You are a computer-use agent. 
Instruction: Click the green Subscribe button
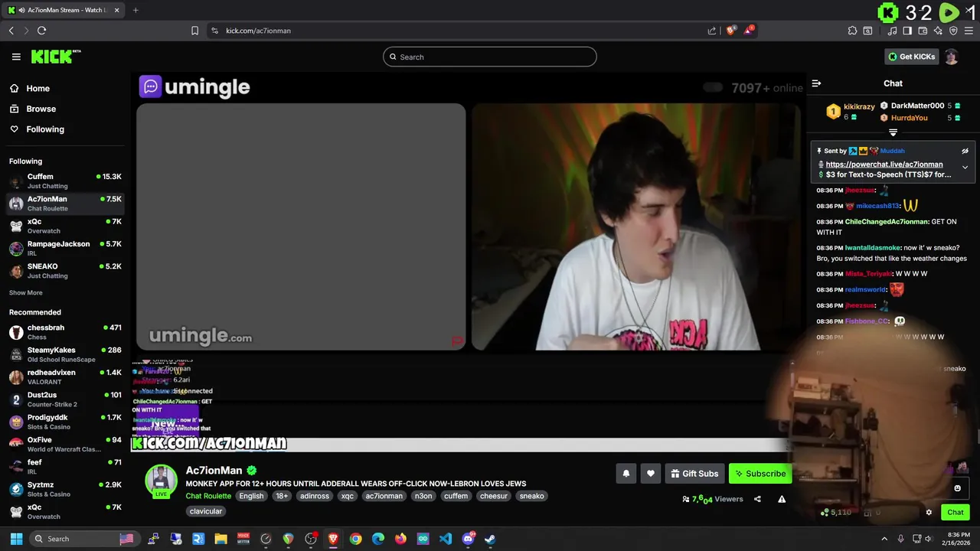759,474
